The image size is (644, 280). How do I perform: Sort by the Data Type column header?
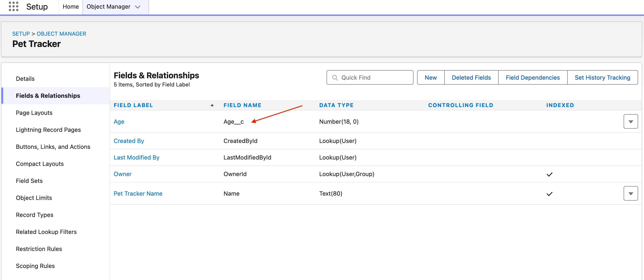point(336,105)
